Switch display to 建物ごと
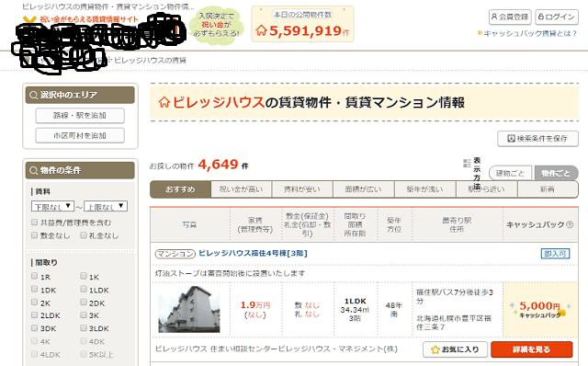The width and height of the screenshot is (588, 366). (x=511, y=173)
